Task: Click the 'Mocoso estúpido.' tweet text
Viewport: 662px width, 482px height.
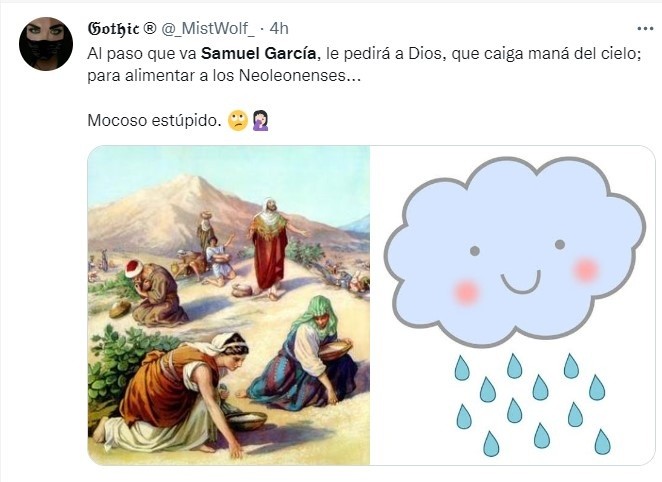Action: (155, 121)
